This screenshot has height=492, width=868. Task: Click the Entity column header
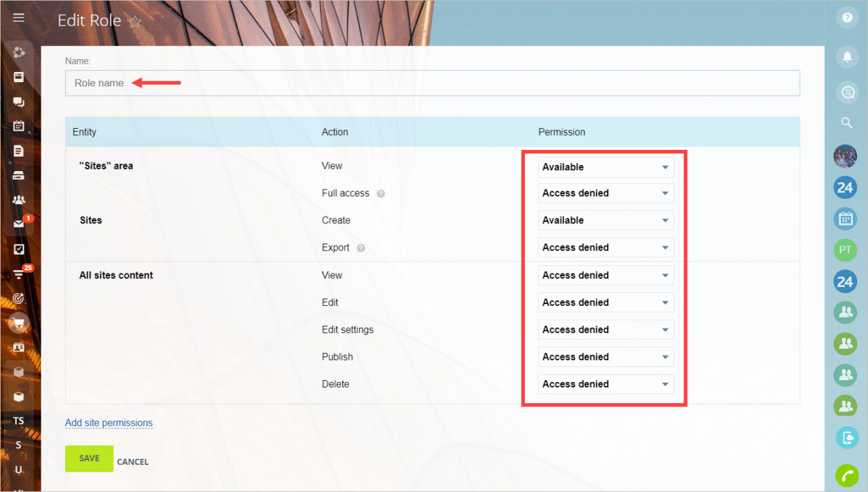(x=84, y=132)
